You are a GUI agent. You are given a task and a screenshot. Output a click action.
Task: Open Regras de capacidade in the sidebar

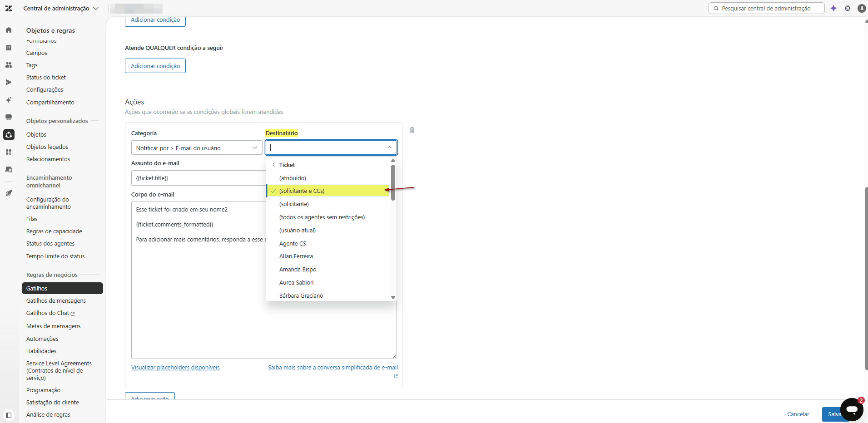click(54, 231)
